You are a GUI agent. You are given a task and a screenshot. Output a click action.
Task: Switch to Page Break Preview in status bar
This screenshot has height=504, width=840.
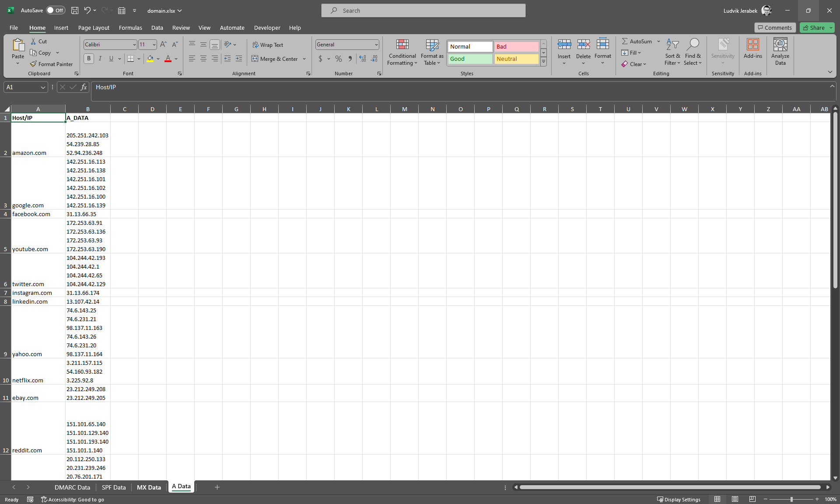click(752, 499)
